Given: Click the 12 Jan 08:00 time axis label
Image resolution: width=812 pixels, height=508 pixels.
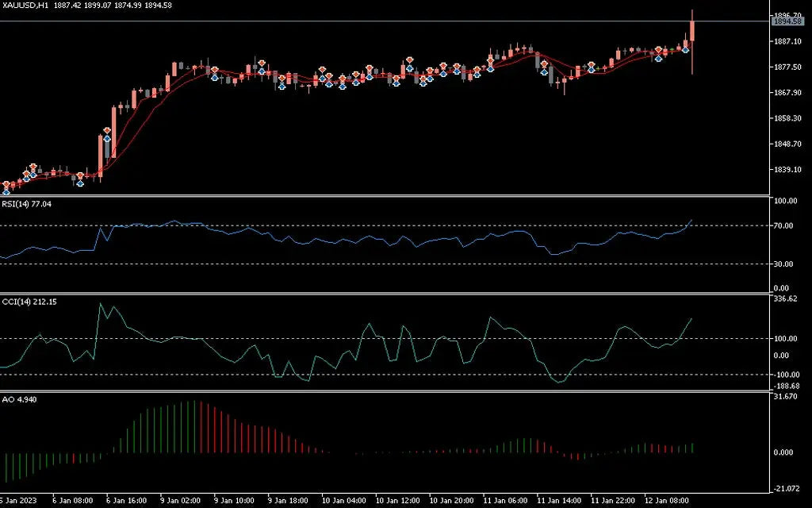Looking at the screenshot, I should coord(668,501).
